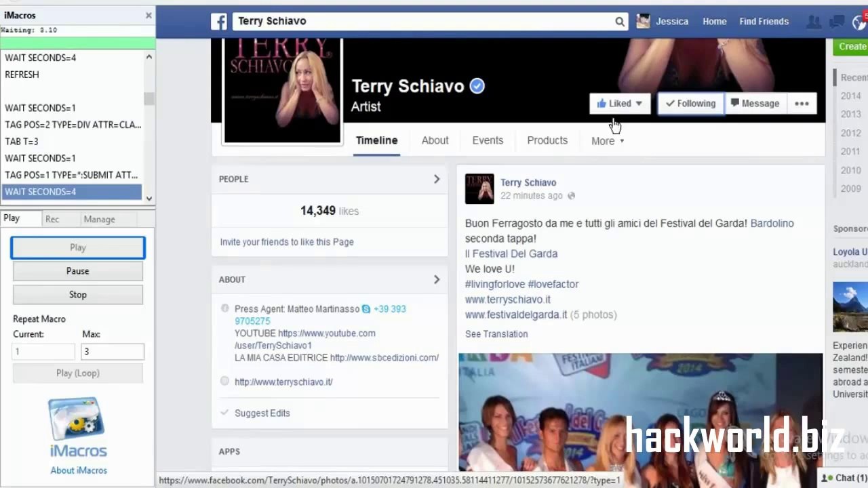Click the Message button
868x488 pixels.
755,104
